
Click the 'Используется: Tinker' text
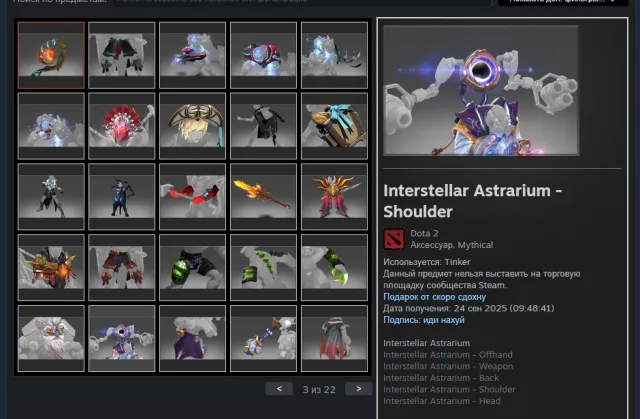point(427,262)
